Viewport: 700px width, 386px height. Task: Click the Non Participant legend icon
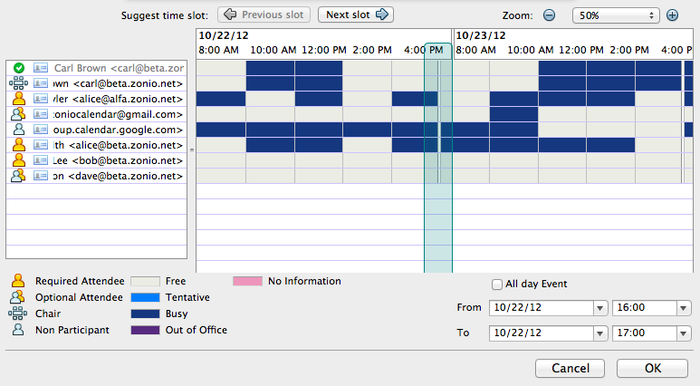(18, 330)
